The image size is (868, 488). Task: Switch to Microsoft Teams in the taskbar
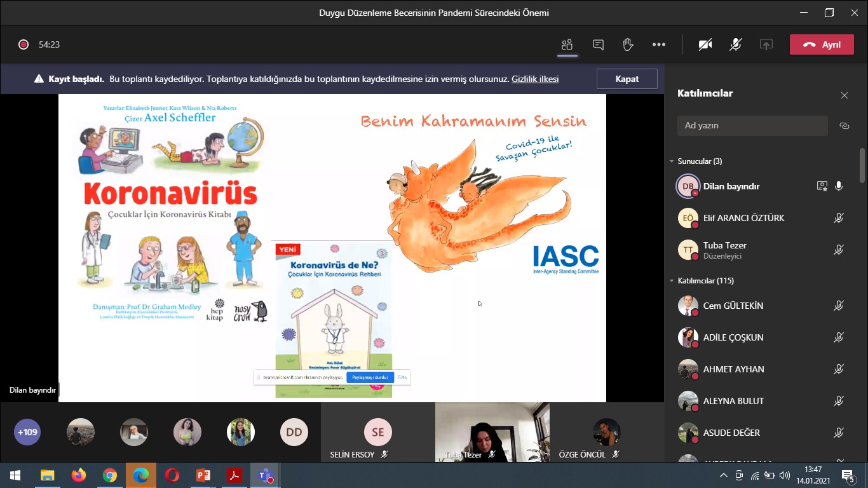point(266,475)
